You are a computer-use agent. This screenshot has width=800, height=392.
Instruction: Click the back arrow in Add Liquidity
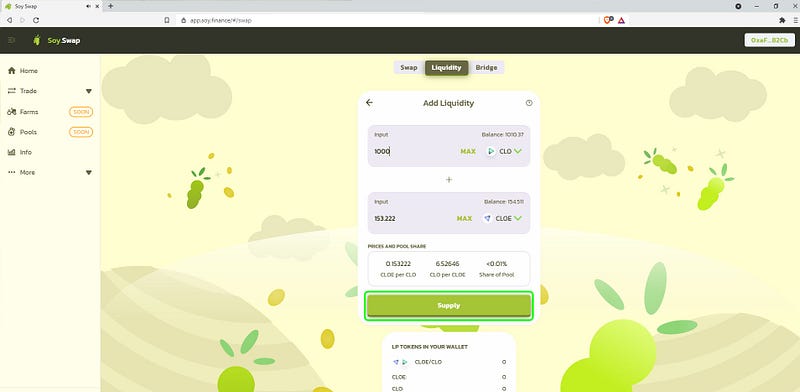[369, 103]
